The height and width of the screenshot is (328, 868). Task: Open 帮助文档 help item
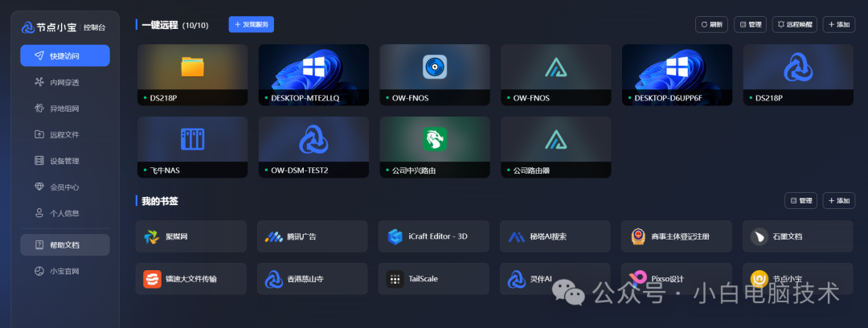tap(65, 245)
